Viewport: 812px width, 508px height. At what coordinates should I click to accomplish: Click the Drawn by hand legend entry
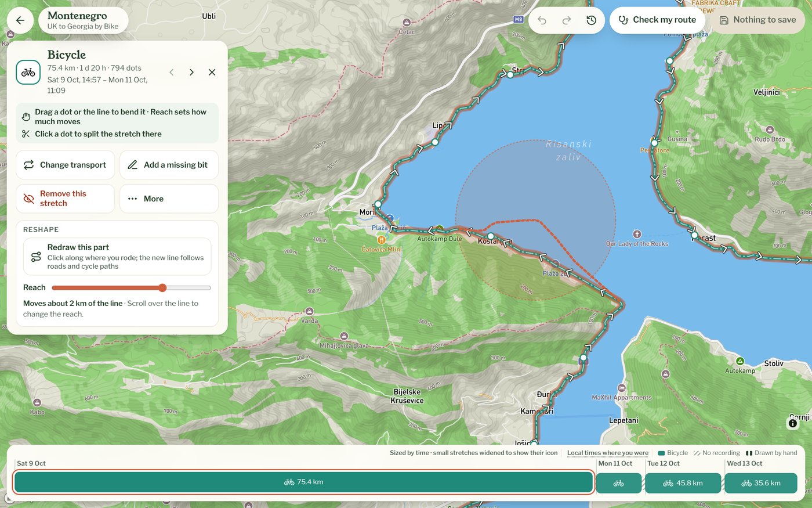pos(771,453)
